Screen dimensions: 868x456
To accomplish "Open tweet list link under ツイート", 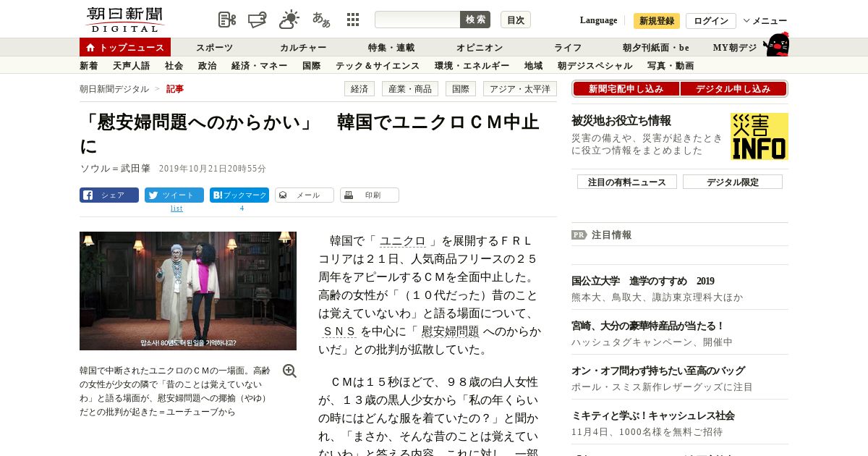I will [x=176, y=208].
